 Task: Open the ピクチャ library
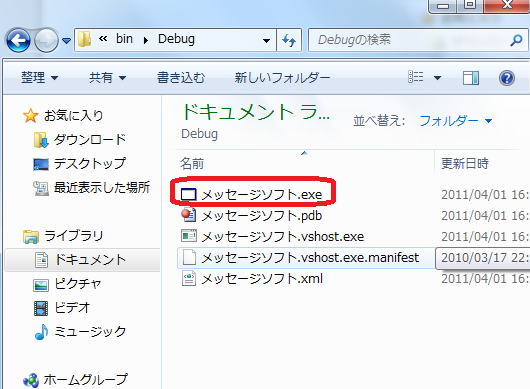coord(78,284)
